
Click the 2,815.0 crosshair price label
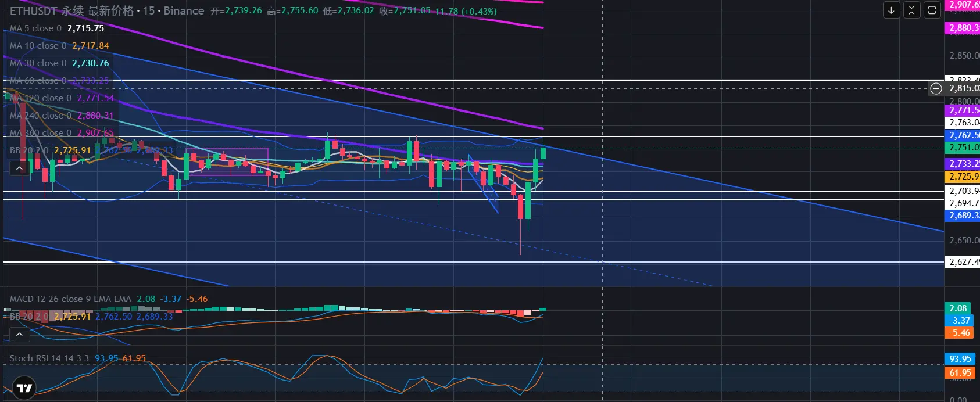pyautogui.click(x=963, y=88)
